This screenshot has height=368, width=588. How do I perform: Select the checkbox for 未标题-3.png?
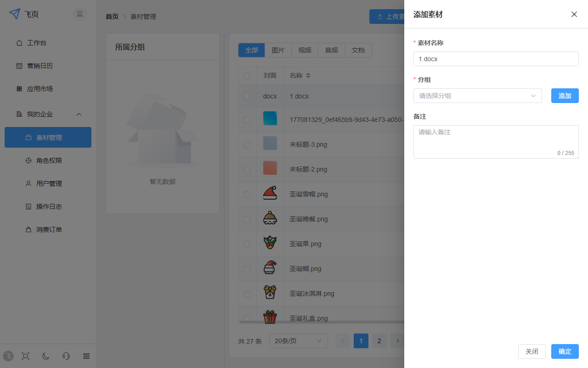point(247,144)
